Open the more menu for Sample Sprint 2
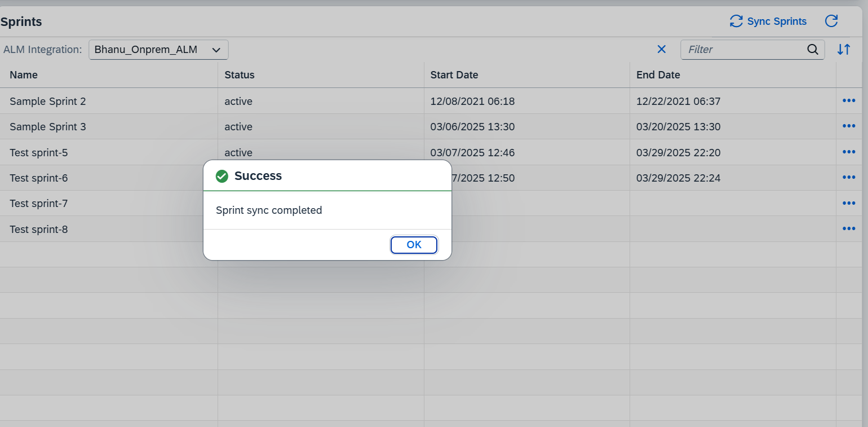The width and height of the screenshot is (868, 427). 849,101
